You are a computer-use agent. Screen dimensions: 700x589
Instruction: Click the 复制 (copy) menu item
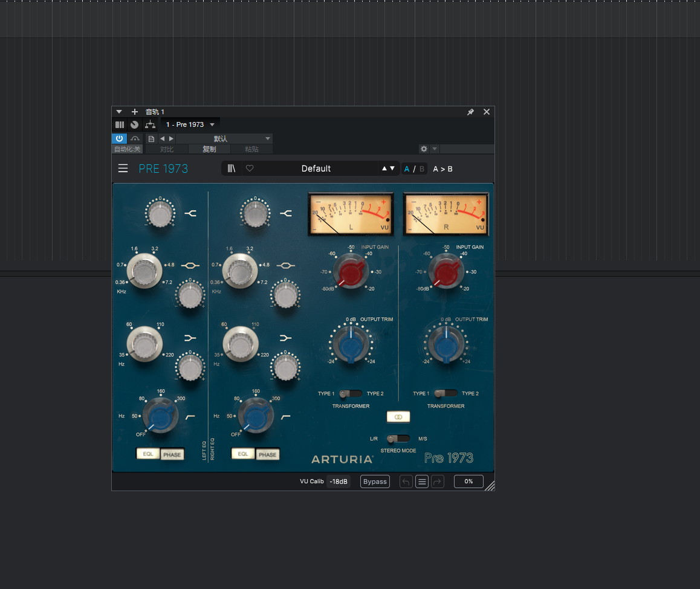[x=208, y=148]
